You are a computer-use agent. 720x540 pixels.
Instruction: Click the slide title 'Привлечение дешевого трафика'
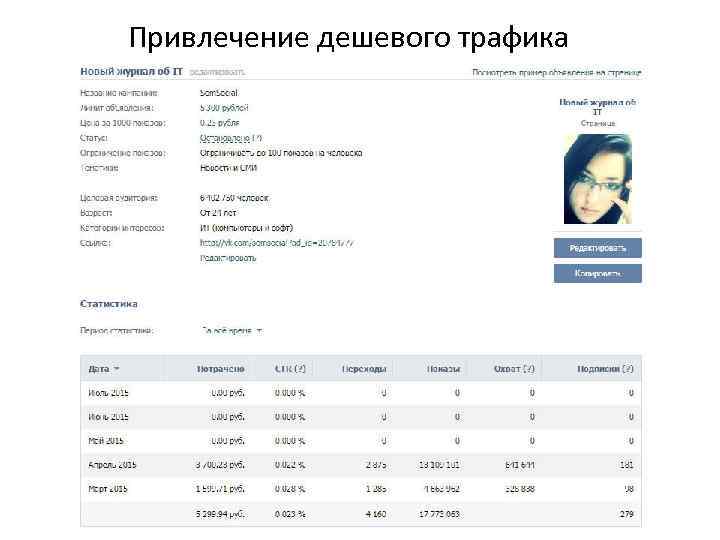pyautogui.click(x=349, y=38)
